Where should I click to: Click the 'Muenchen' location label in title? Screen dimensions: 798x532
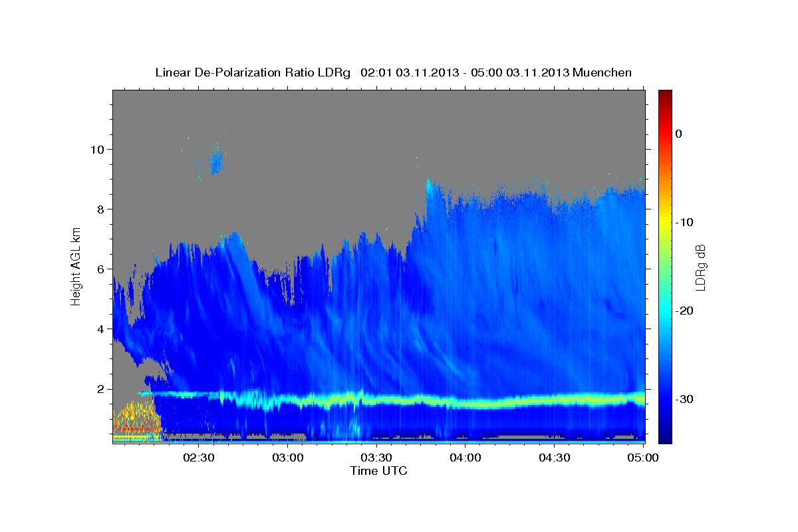pos(603,72)
